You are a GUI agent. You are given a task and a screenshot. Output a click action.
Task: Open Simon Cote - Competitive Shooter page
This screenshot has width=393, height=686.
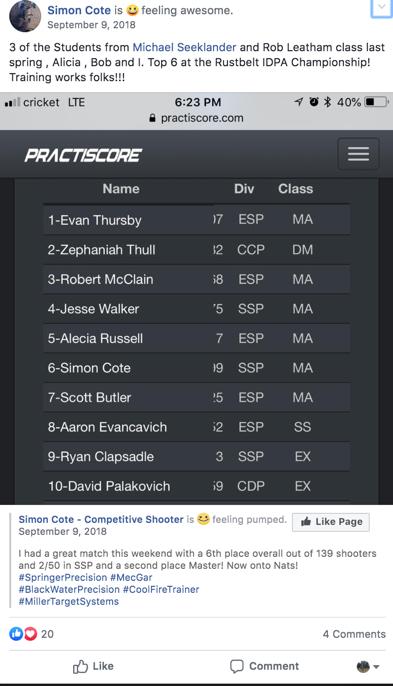tap(101, 519)
